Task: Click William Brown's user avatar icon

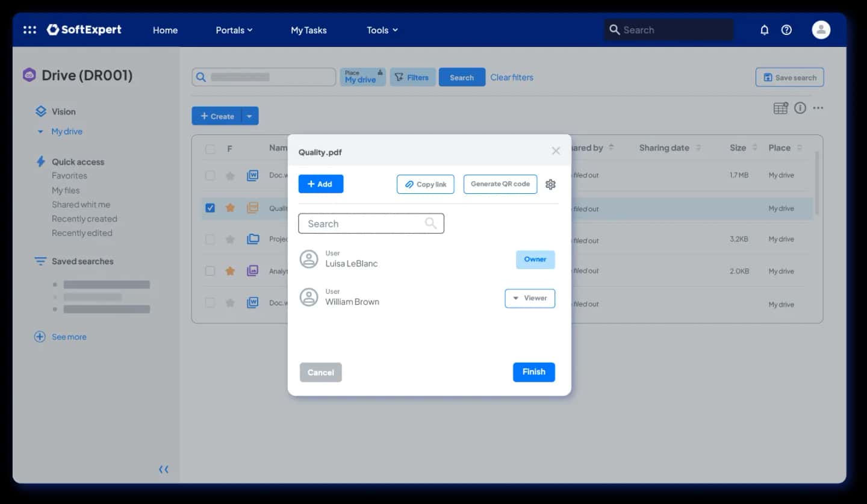Action: click(309, 297)
